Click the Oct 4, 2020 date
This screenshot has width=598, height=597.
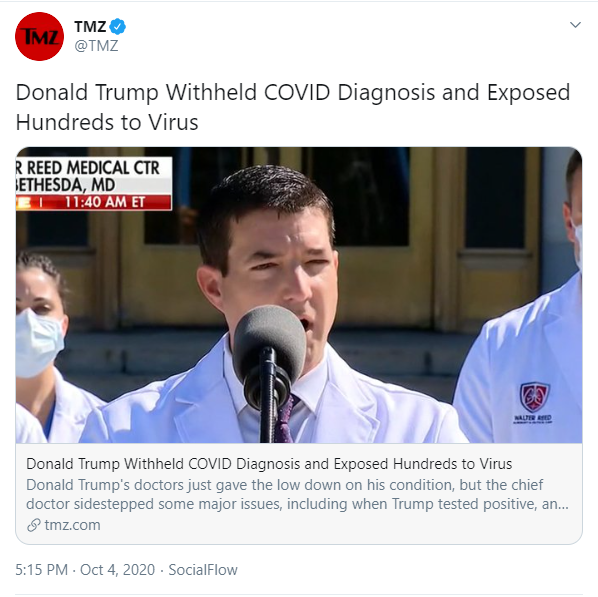[x=117, y=570]
